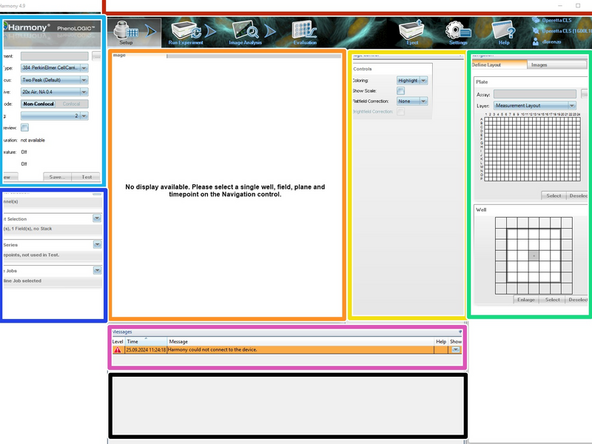
Task: Click the Assay input field
Action: coord(535,94)
